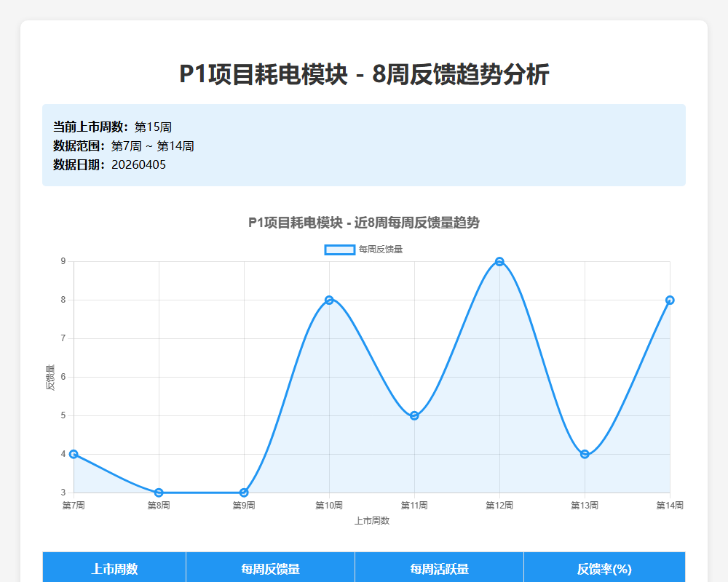This screenshot has height=582, width=728.
Task: Click the y-axis tick value 7
Action: click(63, 338)
